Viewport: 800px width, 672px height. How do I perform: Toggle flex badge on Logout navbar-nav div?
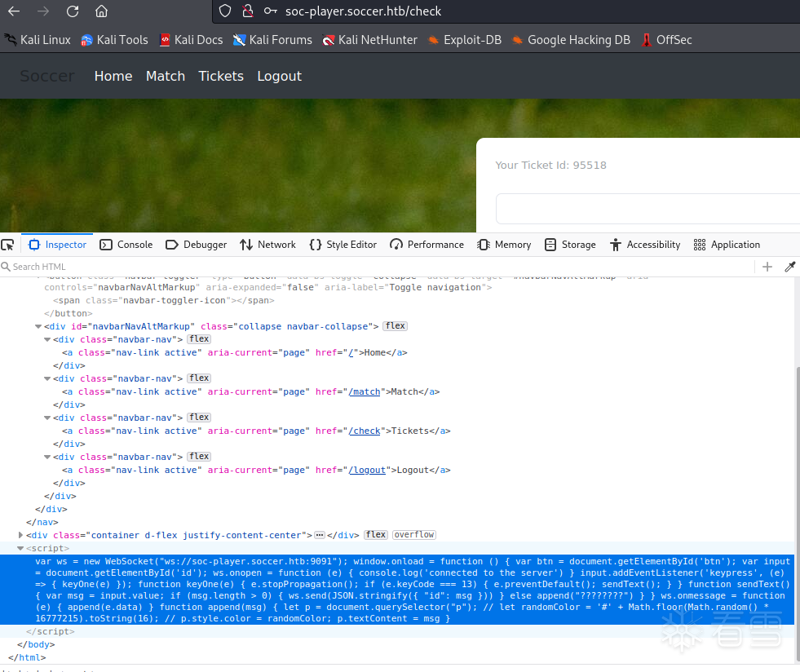click(x=199, y=457)
